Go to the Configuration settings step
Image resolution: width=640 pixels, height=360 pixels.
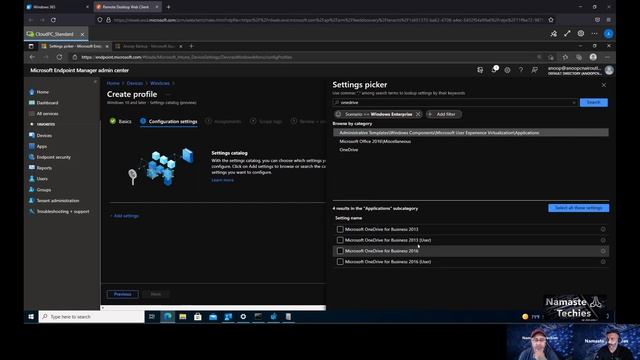(169, 121)
